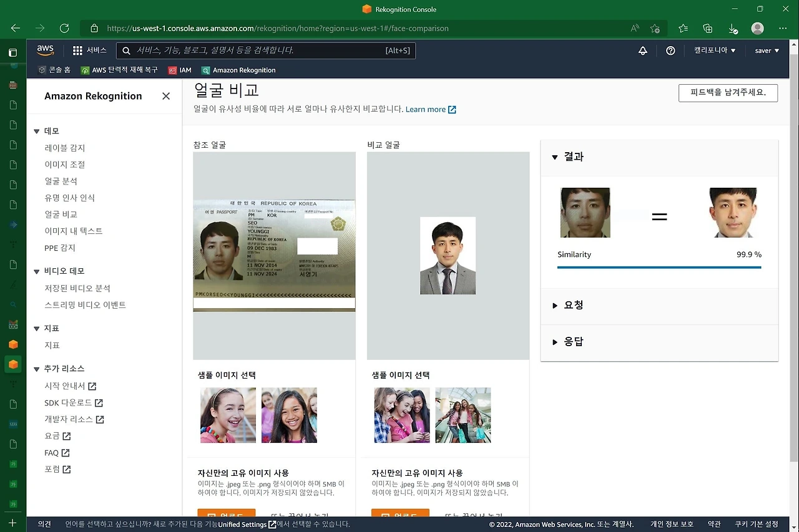Viewport: 799px width, 532px height.
Task: Open the Amazon Rekognition shortcut in the favorites bar
Action: tap(238, 70)
